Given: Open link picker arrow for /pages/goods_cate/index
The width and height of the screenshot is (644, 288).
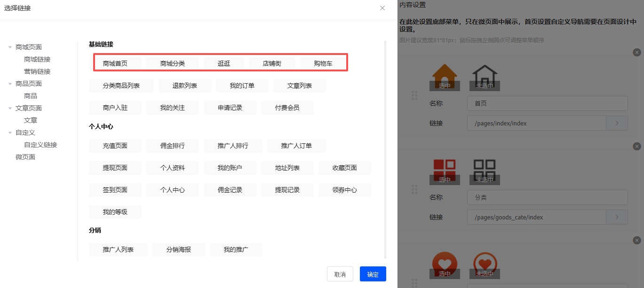Looking at the screenshot, I should tap(617, 218).
